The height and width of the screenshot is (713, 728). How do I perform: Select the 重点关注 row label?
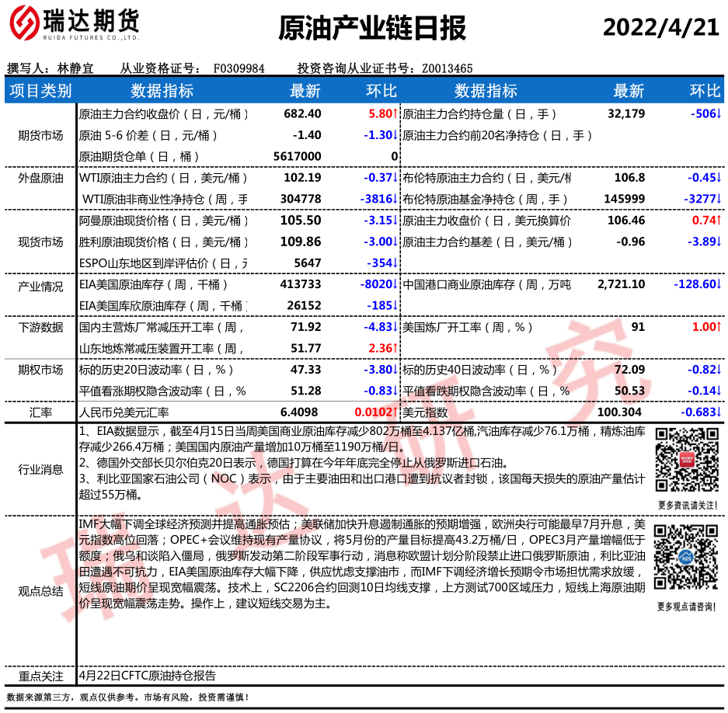tap(40, 676)
